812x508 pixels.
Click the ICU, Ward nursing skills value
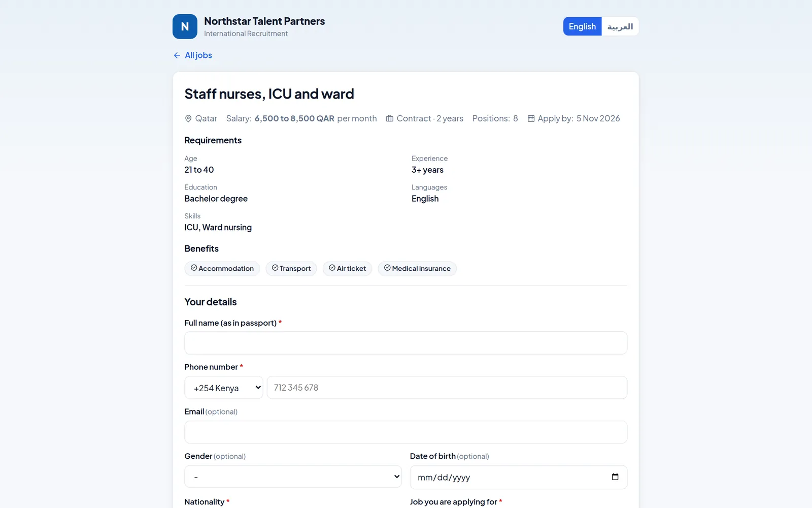(x=218, y=228)
